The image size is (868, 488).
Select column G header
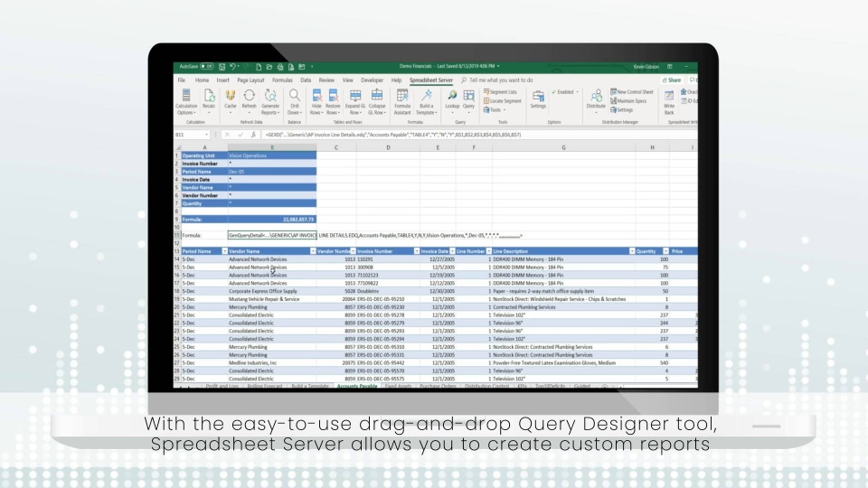(x=563, y=147)
